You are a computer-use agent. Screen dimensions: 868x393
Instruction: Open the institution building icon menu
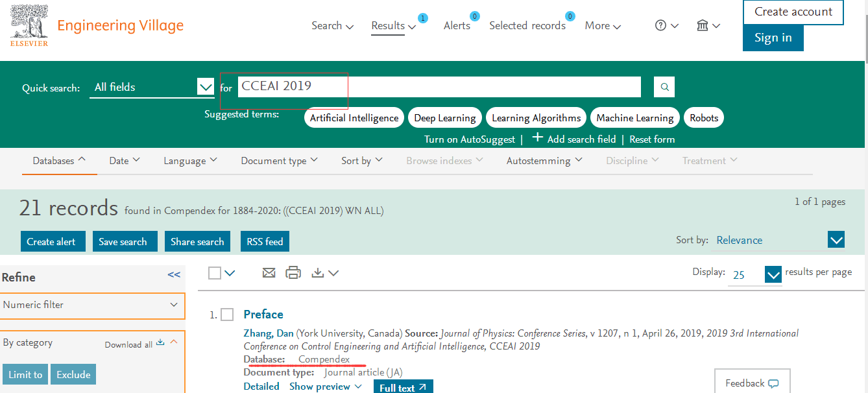(x=703, y=25)
